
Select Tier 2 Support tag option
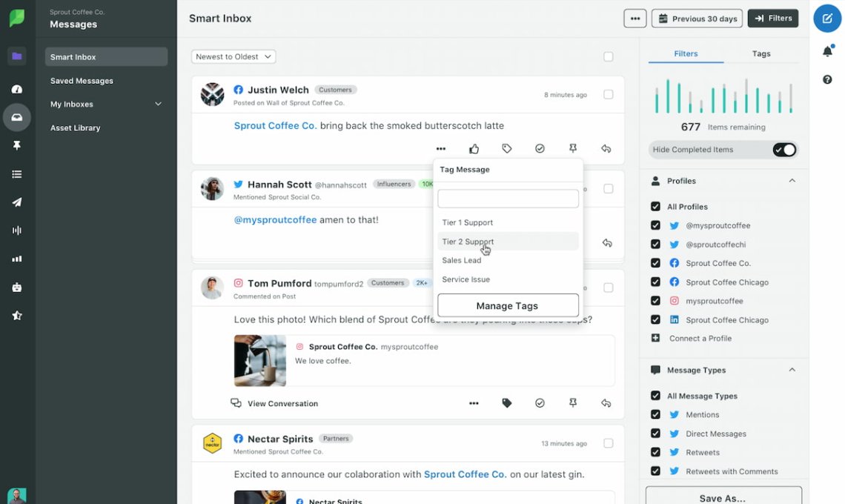(468, 242)
